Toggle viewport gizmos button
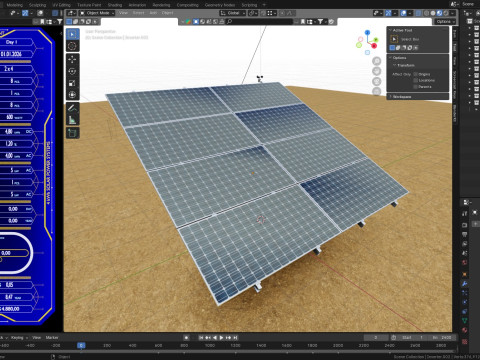 click(x=388, y=13)
